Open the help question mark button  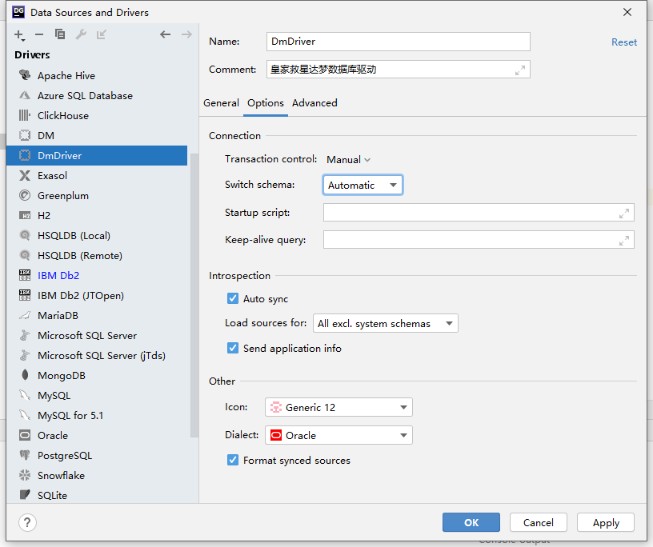pos(27,522)
